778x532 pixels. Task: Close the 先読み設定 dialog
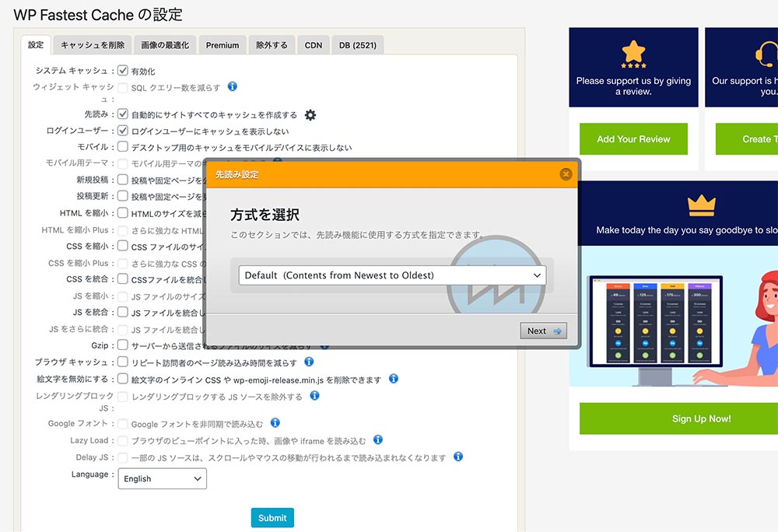(566, 174)
